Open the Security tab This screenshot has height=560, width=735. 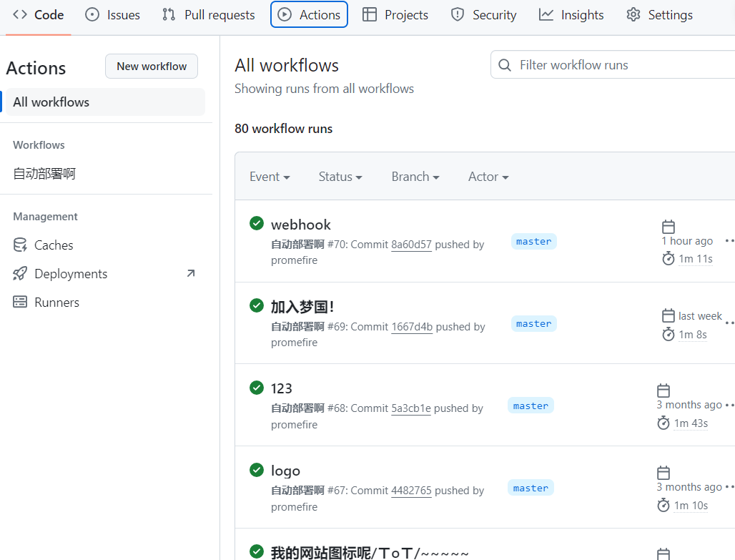click(483, 15)
